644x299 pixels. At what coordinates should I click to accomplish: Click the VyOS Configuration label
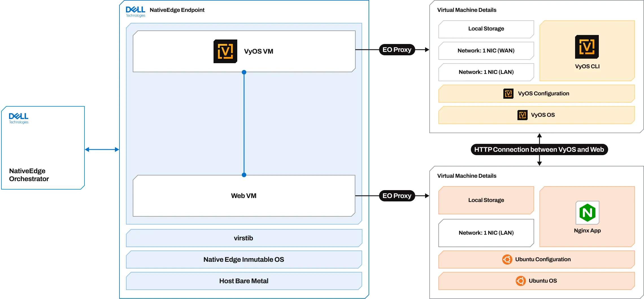pos(544,94)
